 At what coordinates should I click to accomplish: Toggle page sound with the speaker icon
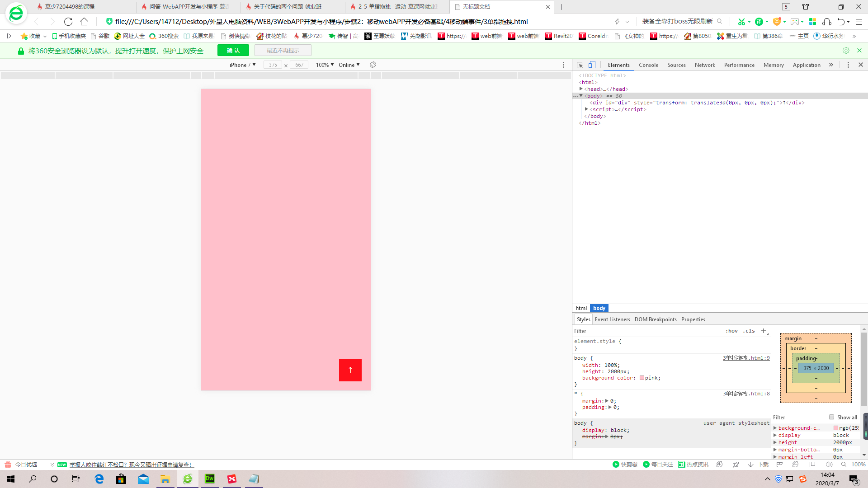click(x=829, y=465)
